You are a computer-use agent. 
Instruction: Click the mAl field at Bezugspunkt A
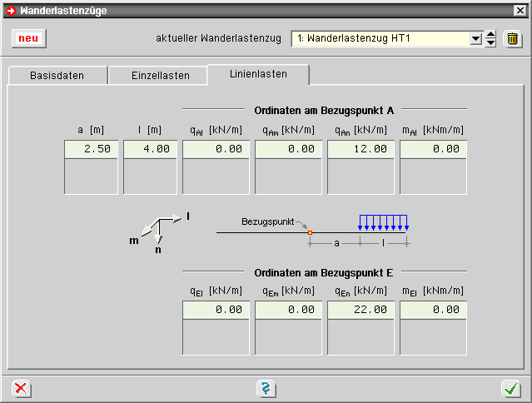433,149
